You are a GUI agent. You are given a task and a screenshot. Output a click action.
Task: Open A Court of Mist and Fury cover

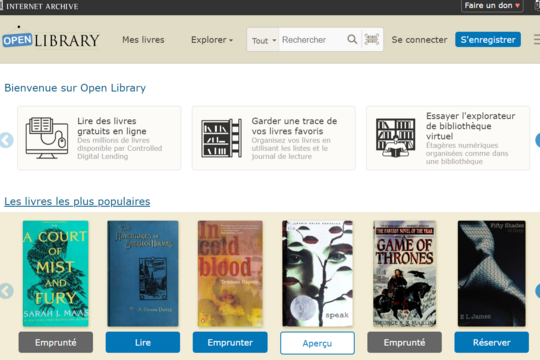(x=55, y=274)
